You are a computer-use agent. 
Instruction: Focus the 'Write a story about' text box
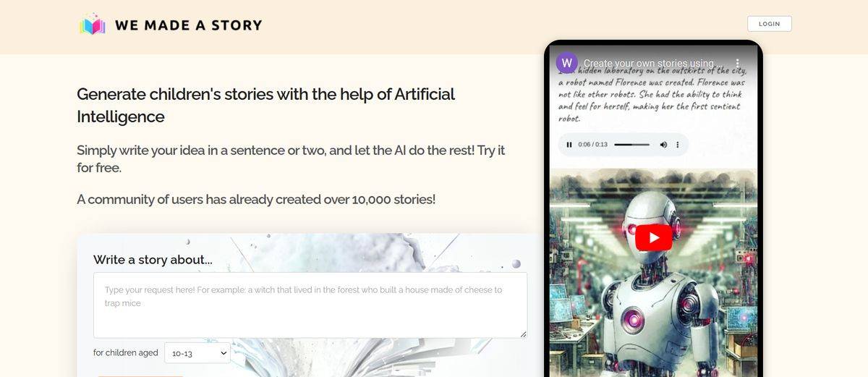pyautogui.click(x=310, y=305)
